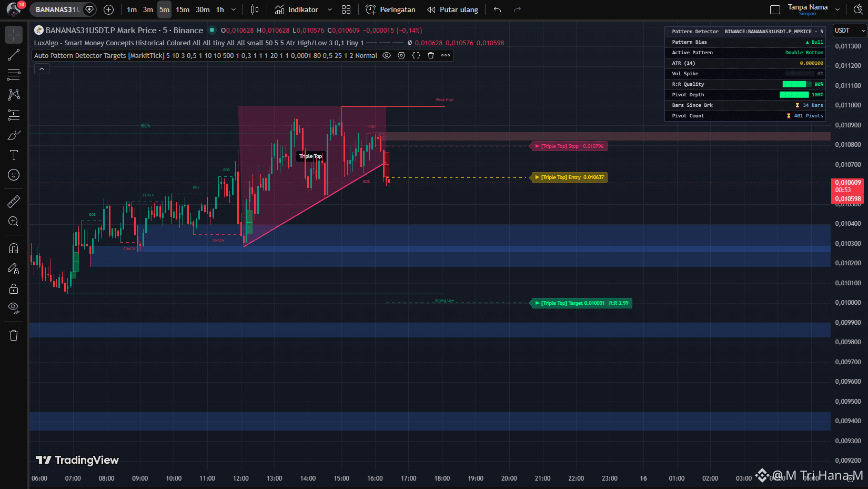The image size is (868, 489).
Task: Toggle stay in drawing mode
Action: pyautogui.click(x=14, y=268)
